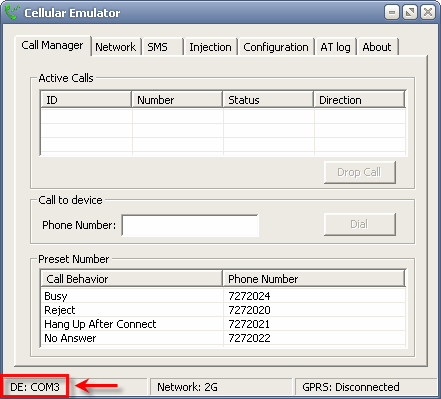Click phone number 7272024
This screenshot has width=441, height=399.
click(249, 296)
